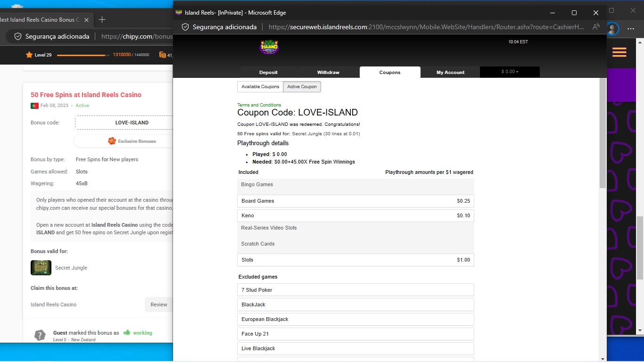Click the Level 29 progress bar

[81, 55]
